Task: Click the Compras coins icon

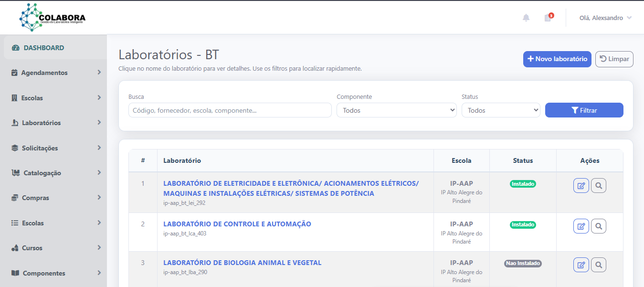Action: point(15,198)
